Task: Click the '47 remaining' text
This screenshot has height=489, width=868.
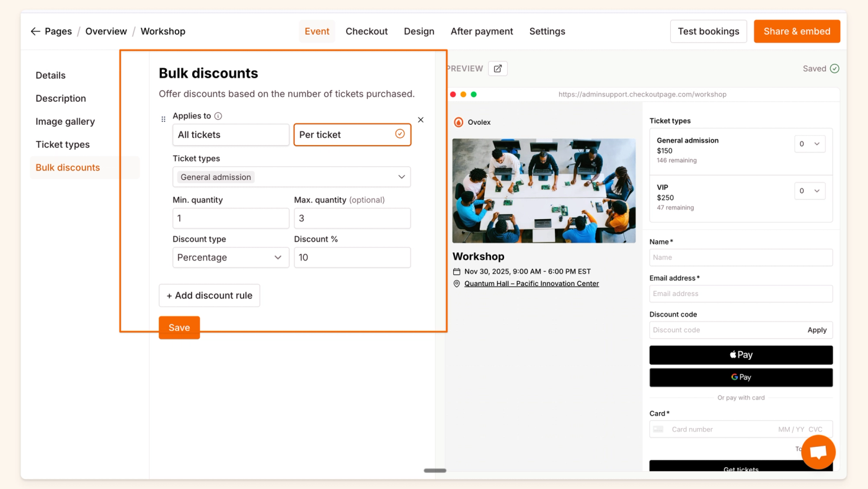Action: pos(675,207)
